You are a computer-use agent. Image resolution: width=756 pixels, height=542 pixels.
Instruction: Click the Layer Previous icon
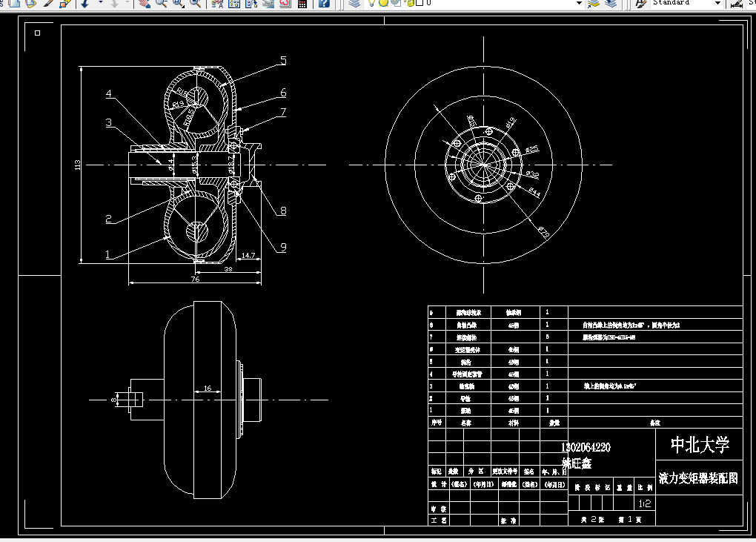[611, 4]
